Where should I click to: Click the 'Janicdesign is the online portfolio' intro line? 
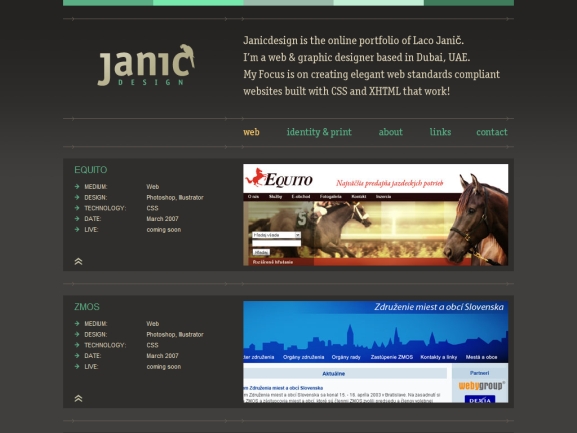pyautogui.click(x=353, y=40)
